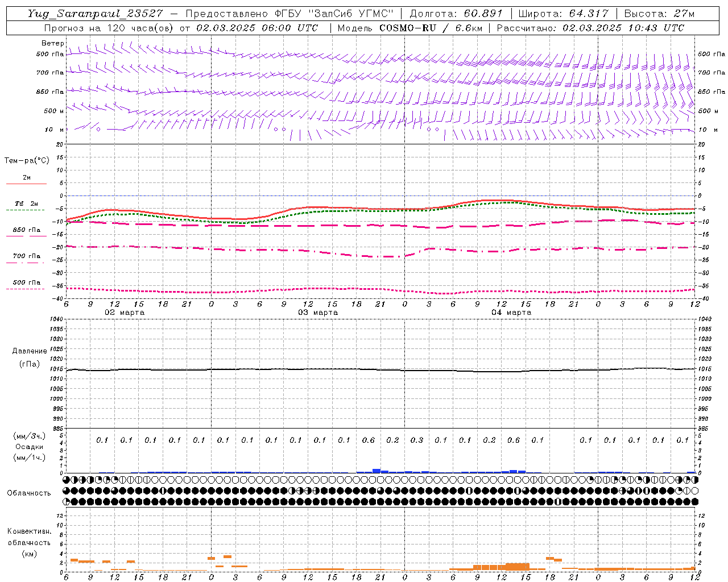
Task: Select the 'Td 2м' dew point legend
Action: 26,203
